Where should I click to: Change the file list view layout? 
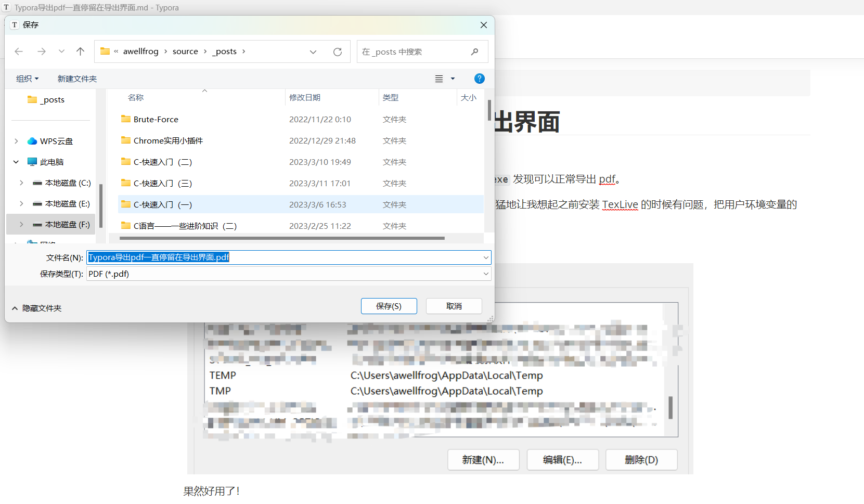[440, 79]
